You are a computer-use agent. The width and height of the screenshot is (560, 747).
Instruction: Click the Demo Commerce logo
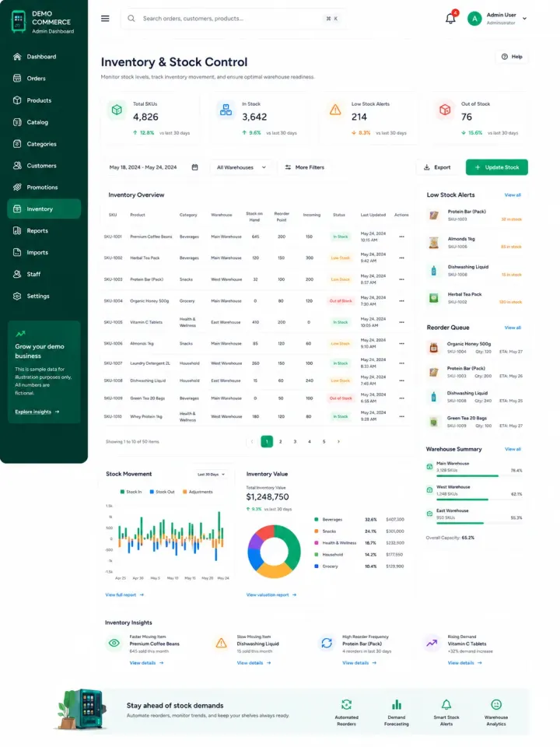point(19,22)
